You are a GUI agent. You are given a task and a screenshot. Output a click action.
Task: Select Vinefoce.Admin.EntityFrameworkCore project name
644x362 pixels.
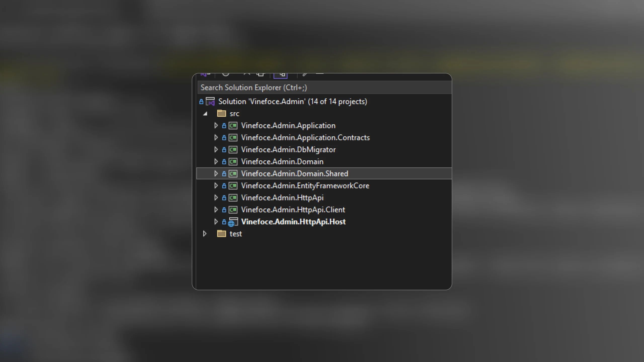tap(305, 186)
